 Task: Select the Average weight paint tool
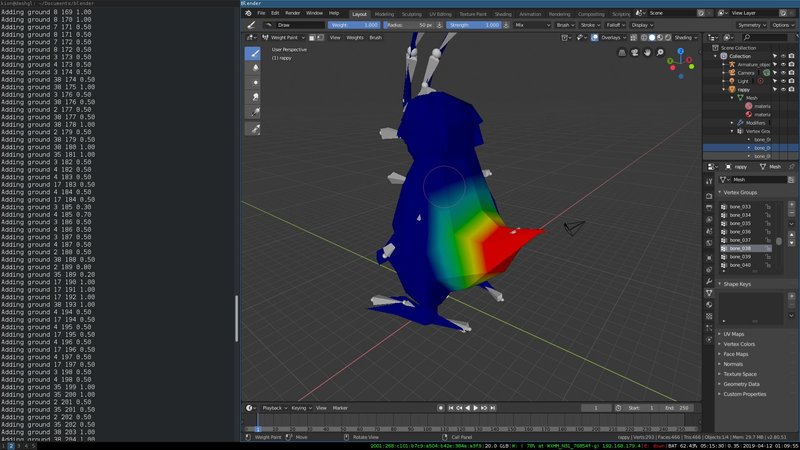point(253,83)
